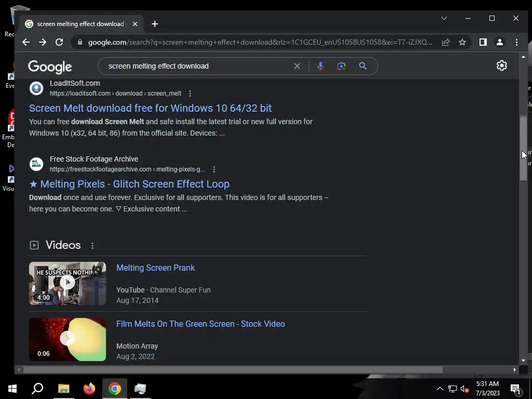
Task: Click the horizontal scroll left arrow
Action: pos(19,369)
